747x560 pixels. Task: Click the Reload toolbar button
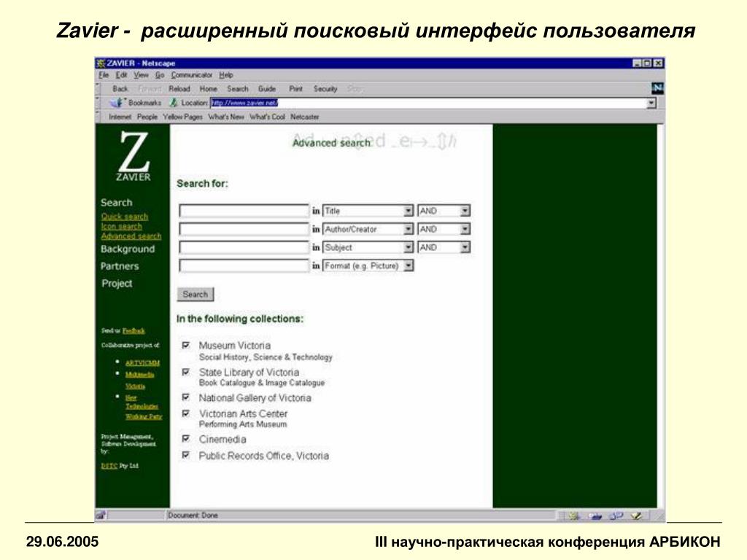click(179, 88)
